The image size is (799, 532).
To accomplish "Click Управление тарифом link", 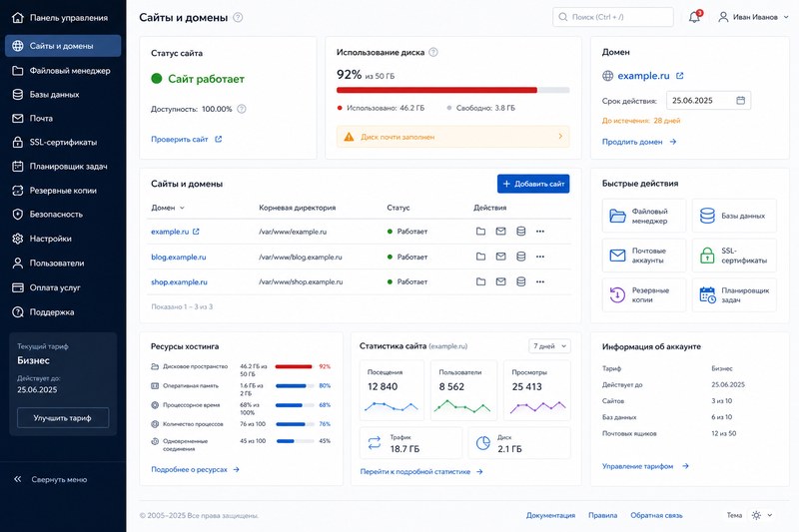I will pyautogui.click(x=645, y=466).
